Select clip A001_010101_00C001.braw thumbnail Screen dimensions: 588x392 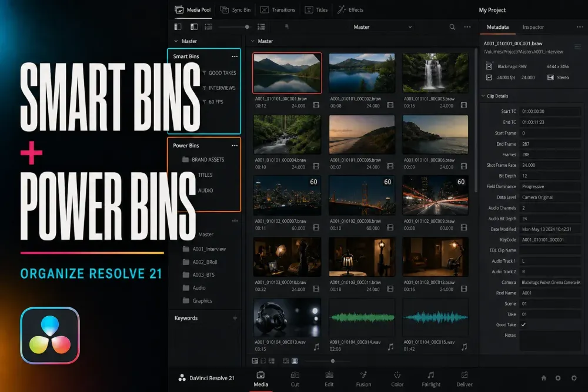pyautogui.click(x=287, y=73)
